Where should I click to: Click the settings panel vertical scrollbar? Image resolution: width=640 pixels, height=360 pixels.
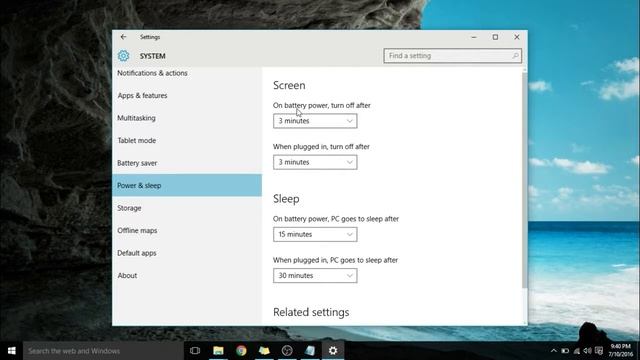(524, 180)
